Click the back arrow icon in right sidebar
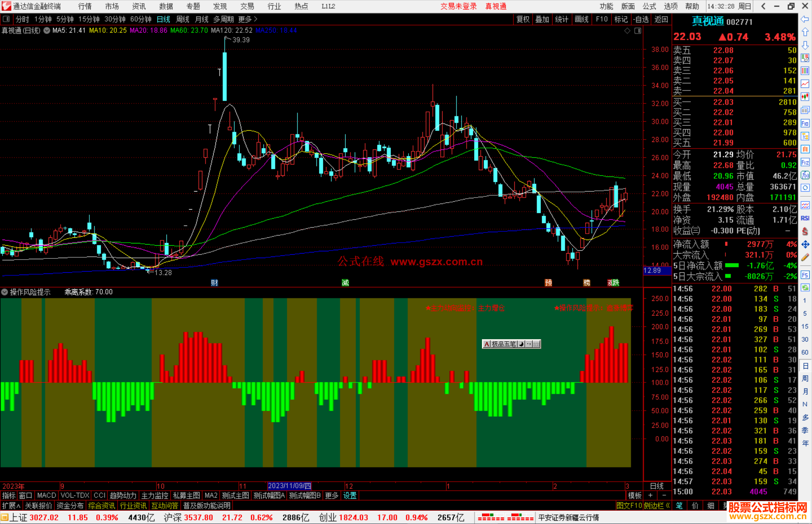 coord(805,19)
